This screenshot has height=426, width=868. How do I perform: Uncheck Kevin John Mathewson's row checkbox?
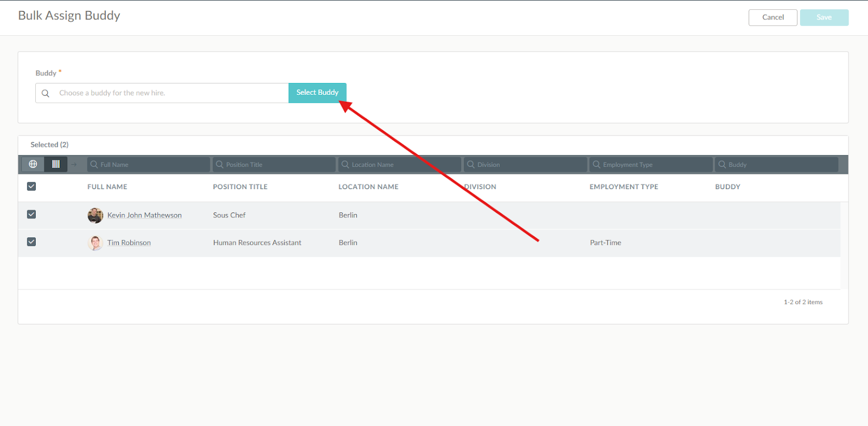[x=31, y=215]
